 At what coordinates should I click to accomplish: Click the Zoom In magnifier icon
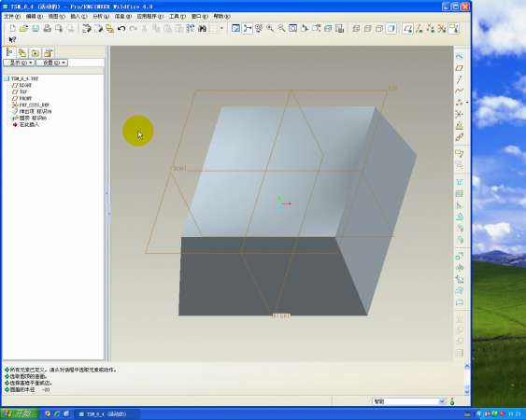click(270, 29)
